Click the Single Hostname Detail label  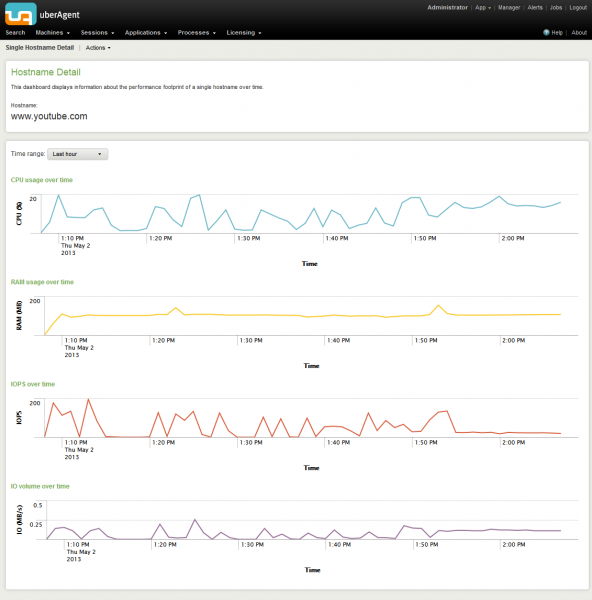(40, 48)
